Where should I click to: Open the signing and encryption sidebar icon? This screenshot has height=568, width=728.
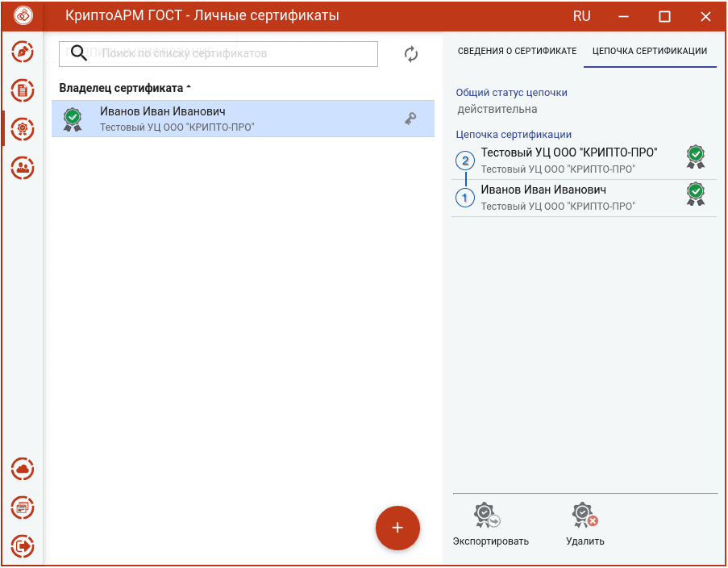23,52
